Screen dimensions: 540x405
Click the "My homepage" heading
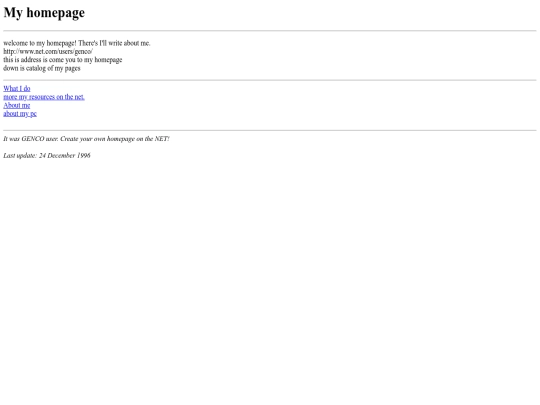click(44, 13)
